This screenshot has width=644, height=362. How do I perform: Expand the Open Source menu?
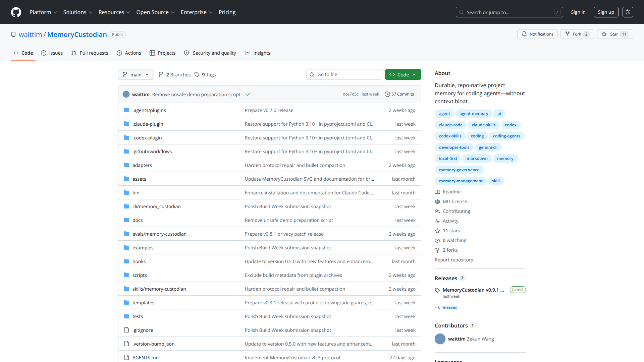coord(155,12)
